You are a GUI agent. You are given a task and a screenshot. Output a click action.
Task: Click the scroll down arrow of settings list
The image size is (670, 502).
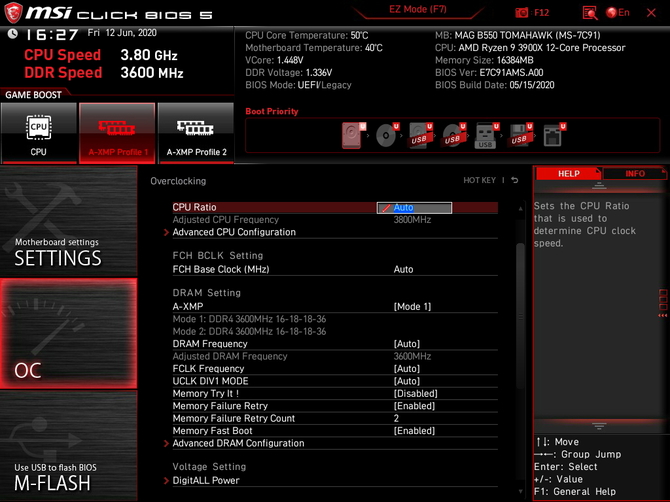coord(520,491)
